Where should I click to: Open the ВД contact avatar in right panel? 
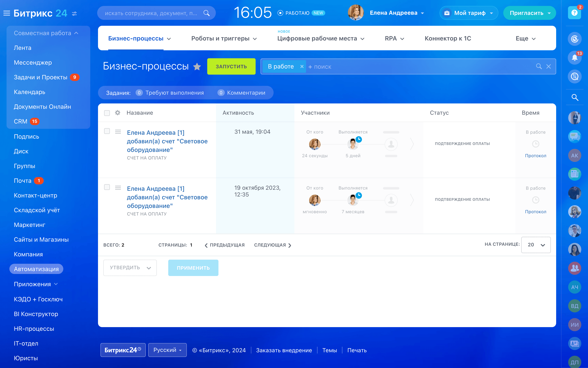574,306
